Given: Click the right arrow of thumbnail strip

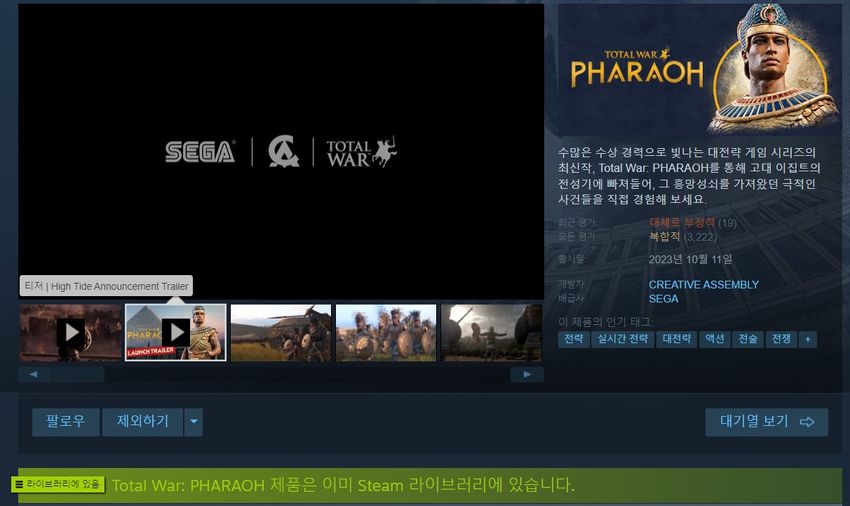Looking at the screenshot, I should click(527, 374).
